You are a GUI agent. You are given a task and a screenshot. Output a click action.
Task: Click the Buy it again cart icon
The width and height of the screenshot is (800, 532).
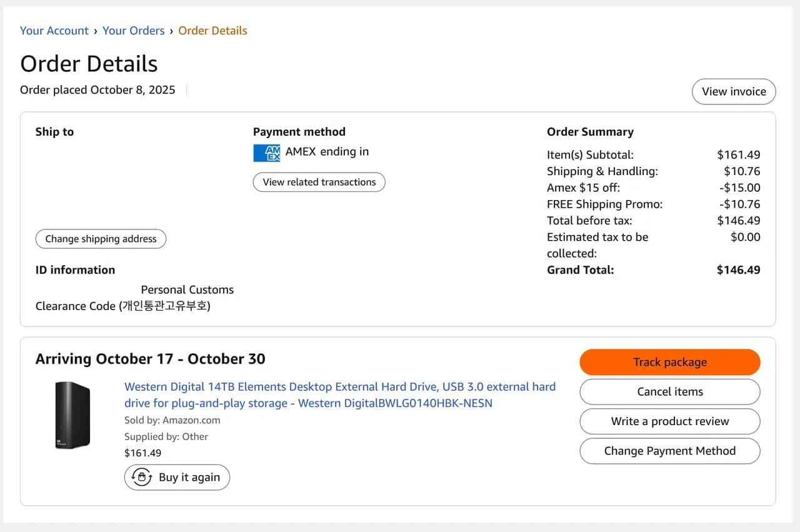(141, 478)
